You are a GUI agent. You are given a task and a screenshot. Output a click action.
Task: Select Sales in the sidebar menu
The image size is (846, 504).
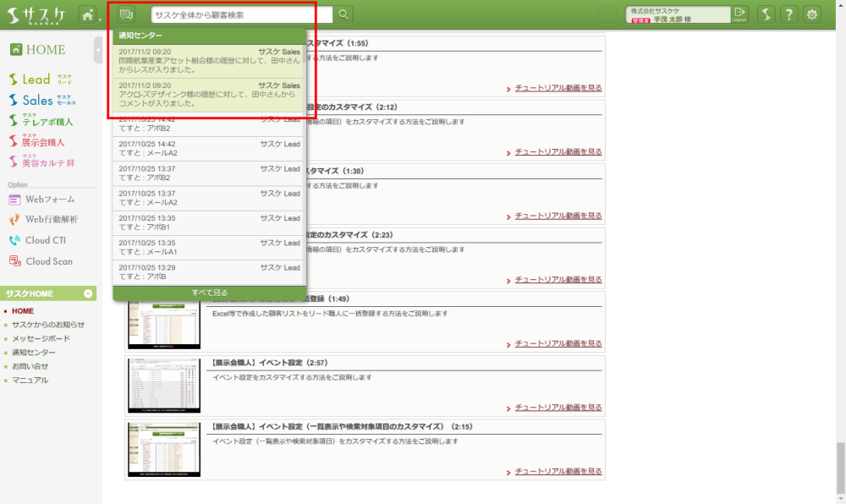[38, 101]
